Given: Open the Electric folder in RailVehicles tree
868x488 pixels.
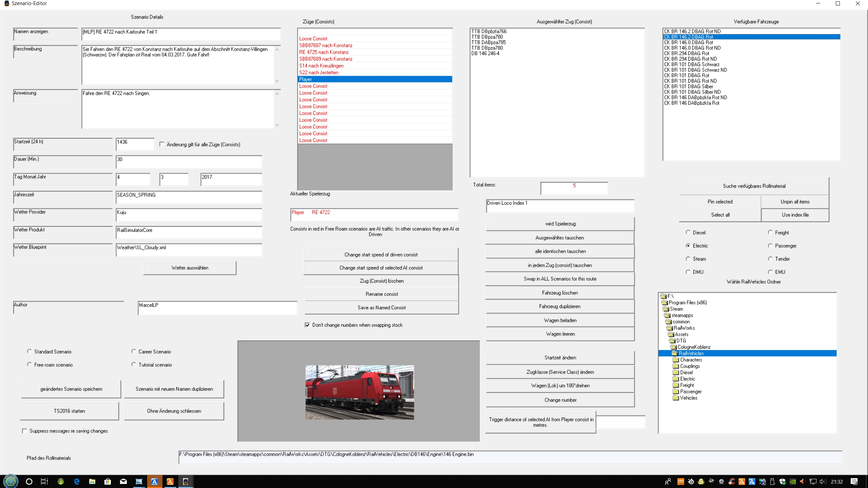Looking at the screenshot, I should (687, 379).
